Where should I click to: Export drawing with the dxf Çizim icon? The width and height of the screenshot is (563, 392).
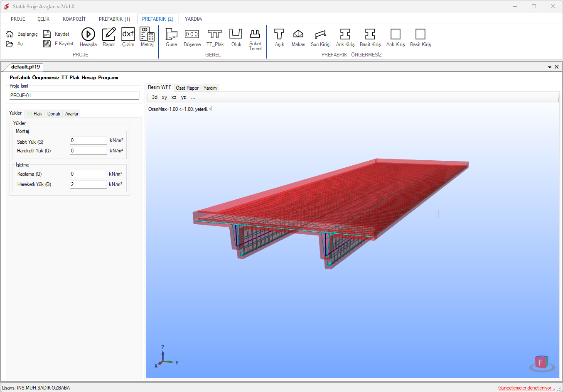click(x=128, y=37)
